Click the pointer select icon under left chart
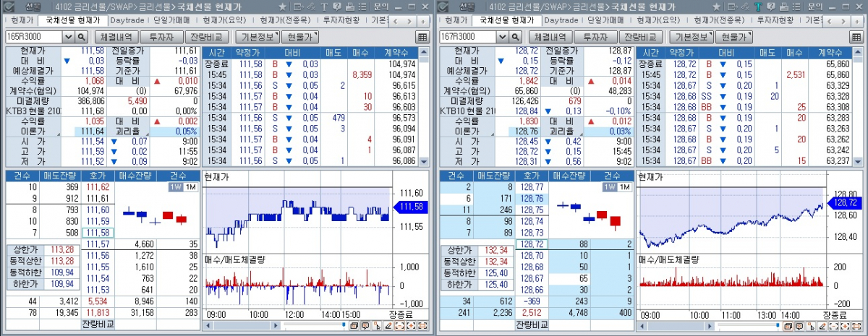This screenshot has height=336, width=868. point(377,326)
